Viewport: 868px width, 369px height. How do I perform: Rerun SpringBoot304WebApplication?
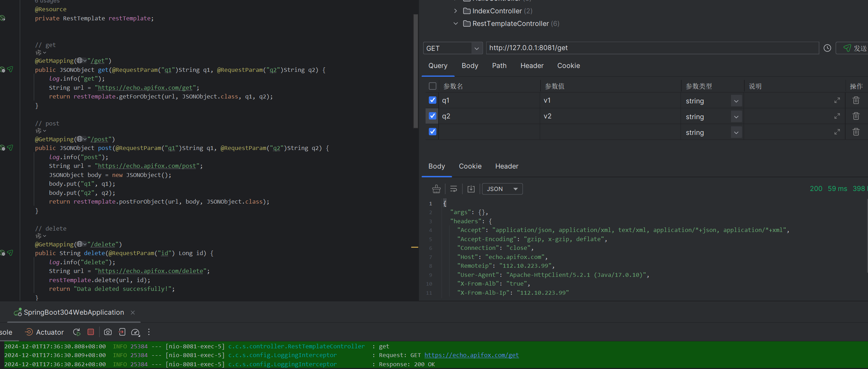(77, 332)
